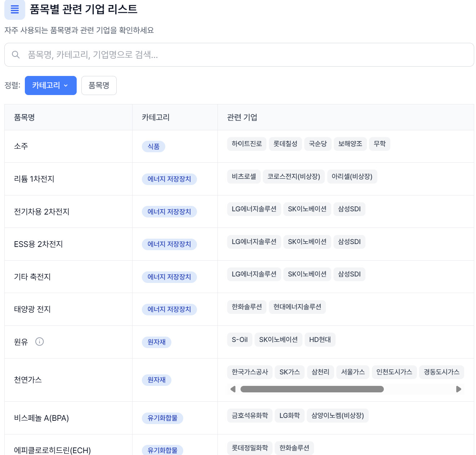Click the 소주 item name

tap(21, 146)
